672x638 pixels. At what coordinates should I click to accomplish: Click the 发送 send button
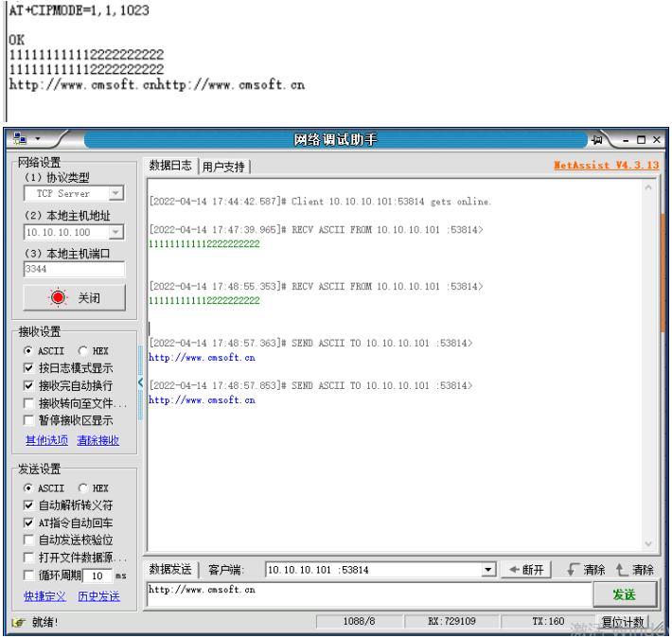click(x=624, y=594)
